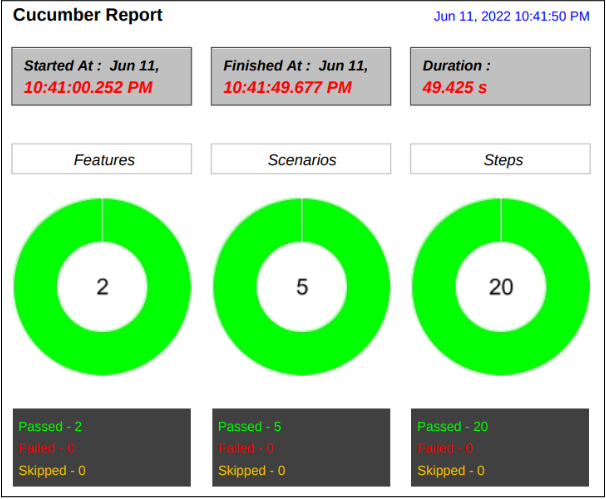Click the Cucumber Report title

point(88,15)
